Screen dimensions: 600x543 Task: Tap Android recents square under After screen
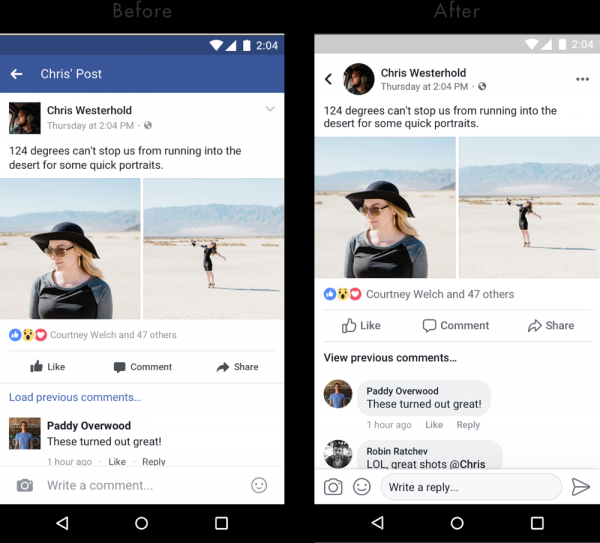pyautogui.click(x=537, y=523)
